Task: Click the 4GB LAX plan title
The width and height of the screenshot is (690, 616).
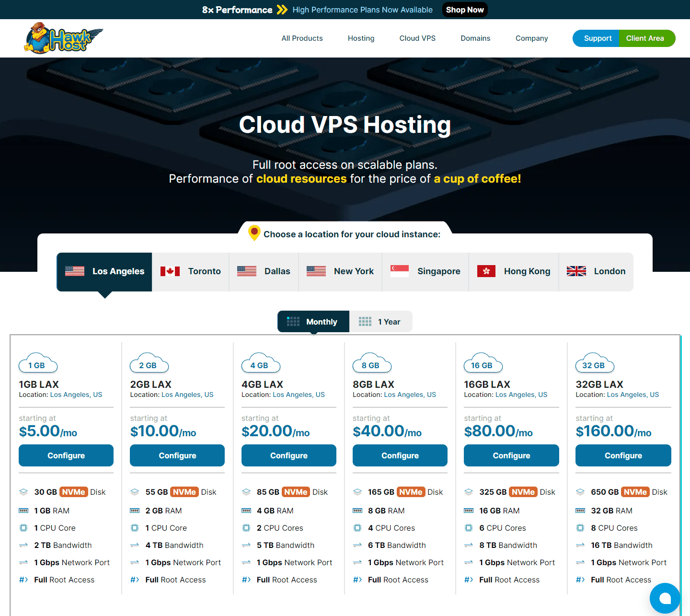Action: [x=262, y=384]
